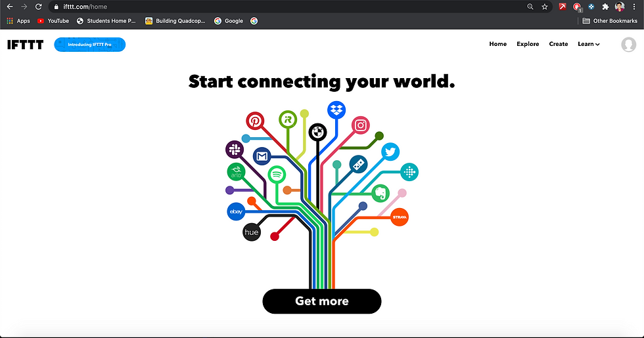
Task: Open the Building Quadcop... bookmark
Action: pos(175,21)
